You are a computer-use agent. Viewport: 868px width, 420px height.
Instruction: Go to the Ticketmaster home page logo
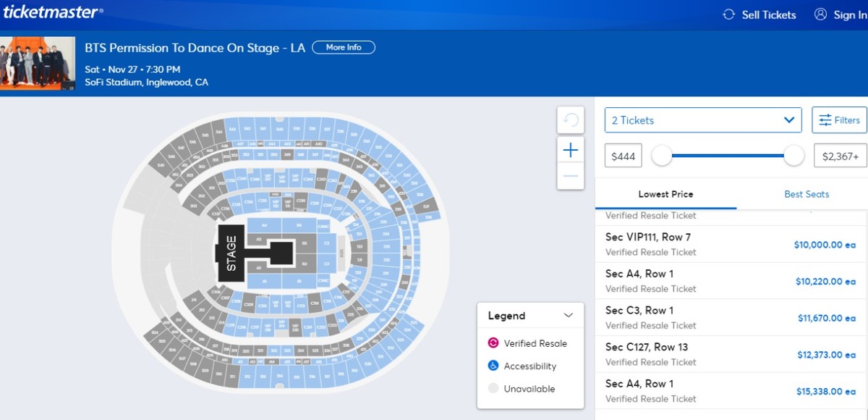(x=52, y=12)
